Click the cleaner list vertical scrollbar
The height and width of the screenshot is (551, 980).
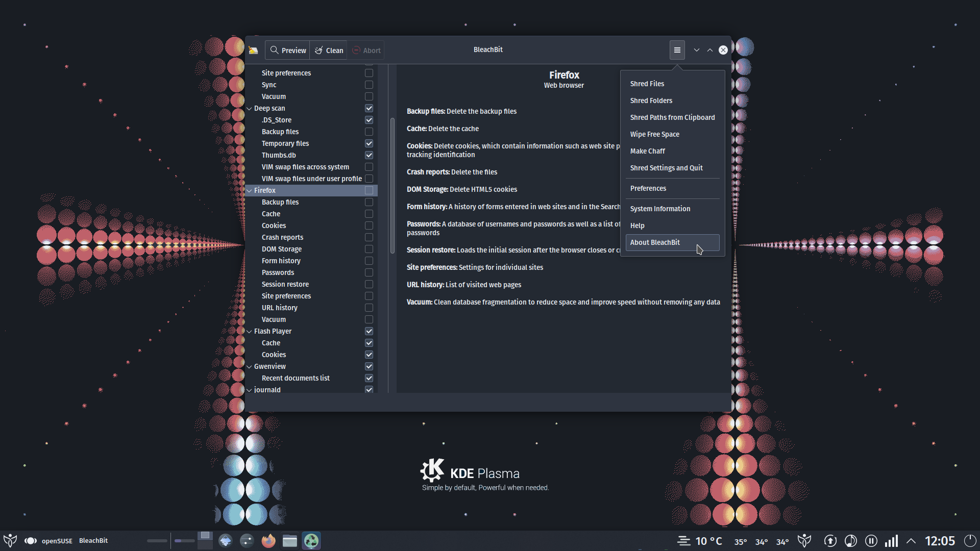click(x=392, y=186)
